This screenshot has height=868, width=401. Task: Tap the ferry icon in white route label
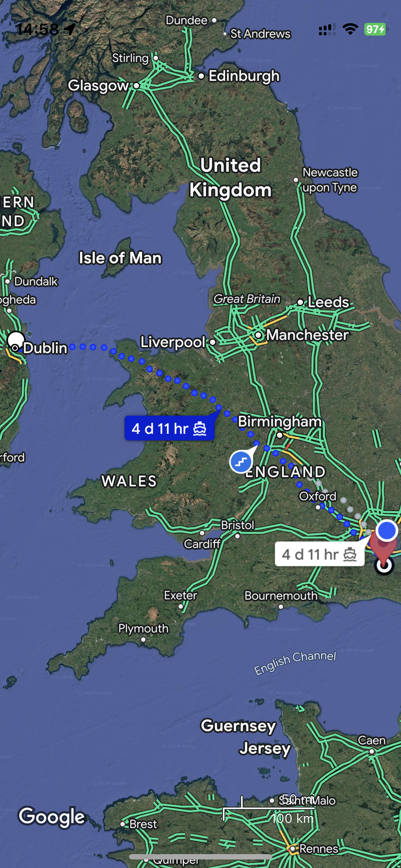(x=350, y=554)
